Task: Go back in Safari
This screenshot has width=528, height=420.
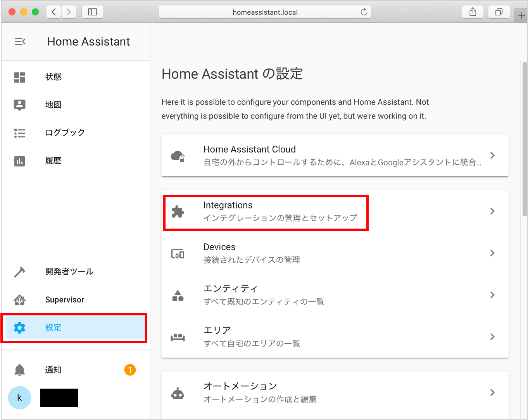Action: click(54, 12)
